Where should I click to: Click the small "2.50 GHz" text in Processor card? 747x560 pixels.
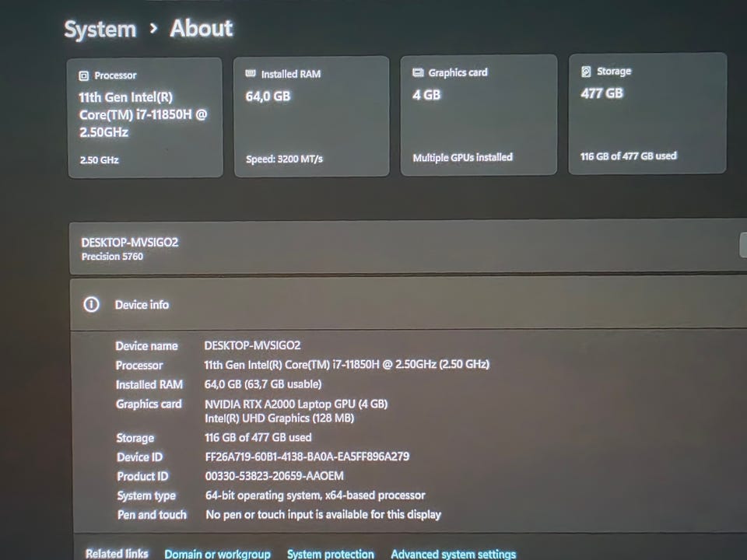point(99,160)
